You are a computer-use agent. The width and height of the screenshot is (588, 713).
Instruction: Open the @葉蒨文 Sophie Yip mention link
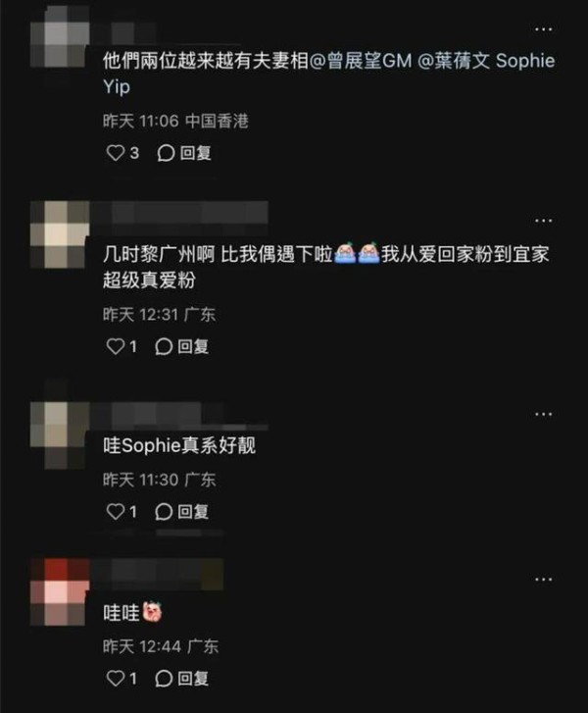pos(486,61)
